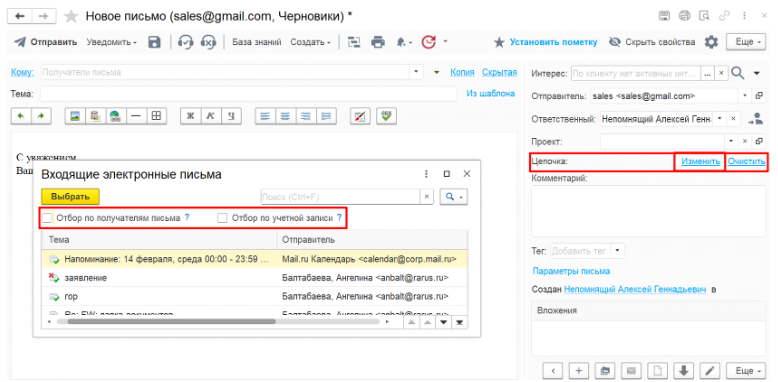
Task: Click the clear formatting brush icon
Action: tap(360, 116)
